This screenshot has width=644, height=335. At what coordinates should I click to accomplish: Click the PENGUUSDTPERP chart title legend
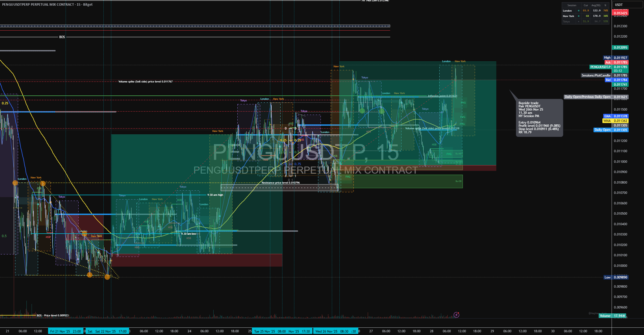tap(47, 5)
